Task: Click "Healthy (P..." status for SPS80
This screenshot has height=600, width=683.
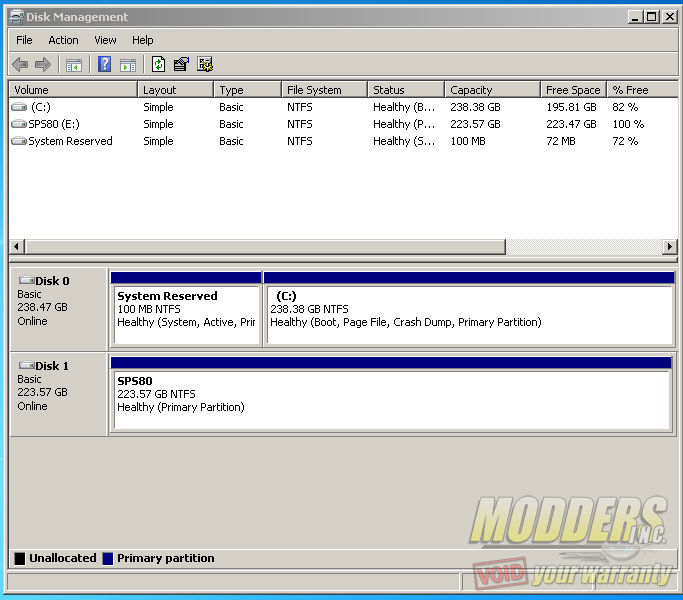Action: [x=404, y=124]
